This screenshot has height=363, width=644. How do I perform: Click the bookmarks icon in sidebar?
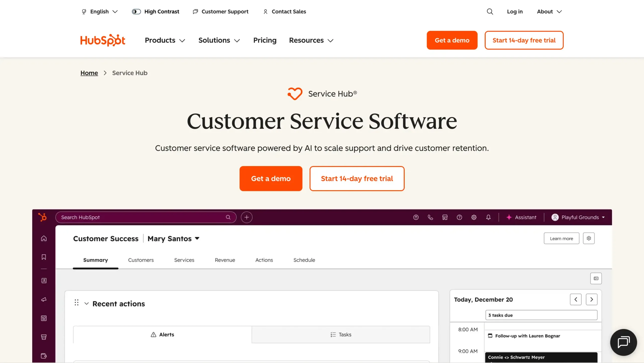pyautogui.click(x=44, y=257)
